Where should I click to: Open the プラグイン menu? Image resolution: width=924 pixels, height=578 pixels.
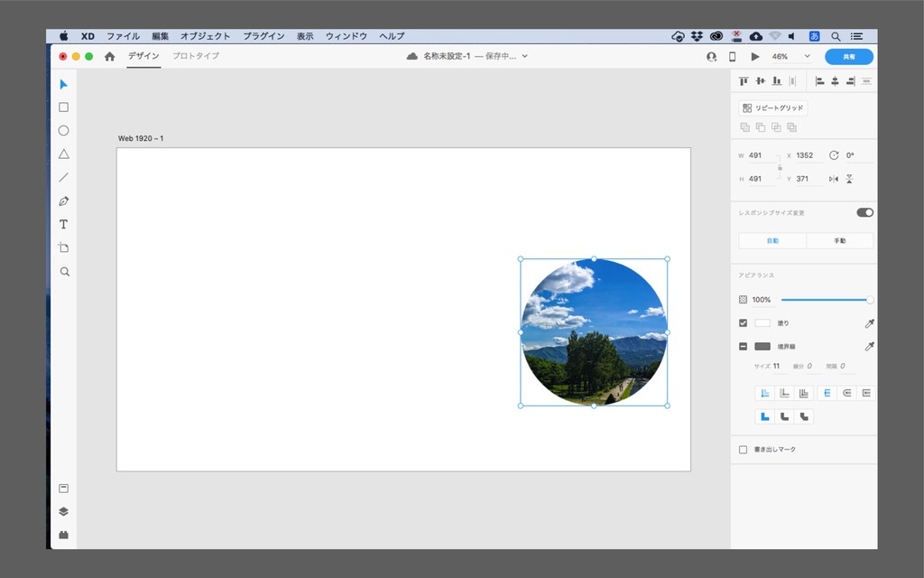[x=263, y=36]
